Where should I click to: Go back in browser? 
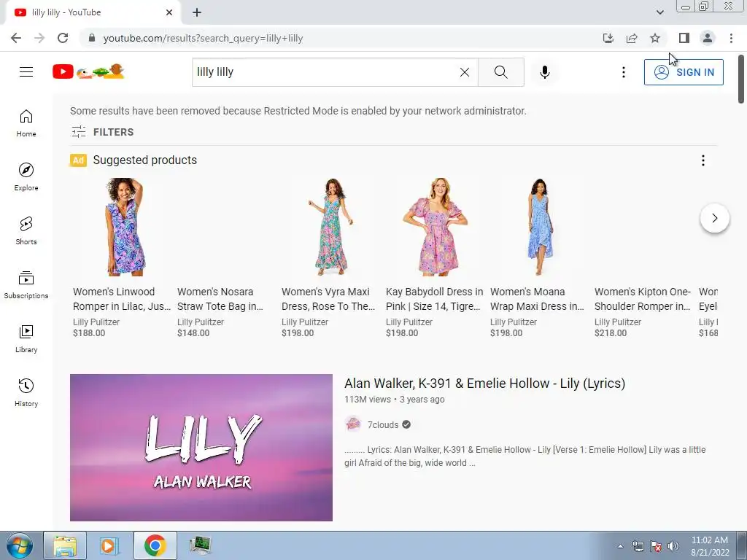click(x=16, y=38)
